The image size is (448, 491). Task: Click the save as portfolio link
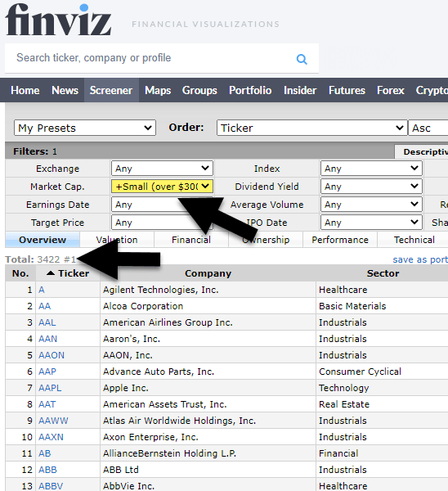[x=420, y=259]
